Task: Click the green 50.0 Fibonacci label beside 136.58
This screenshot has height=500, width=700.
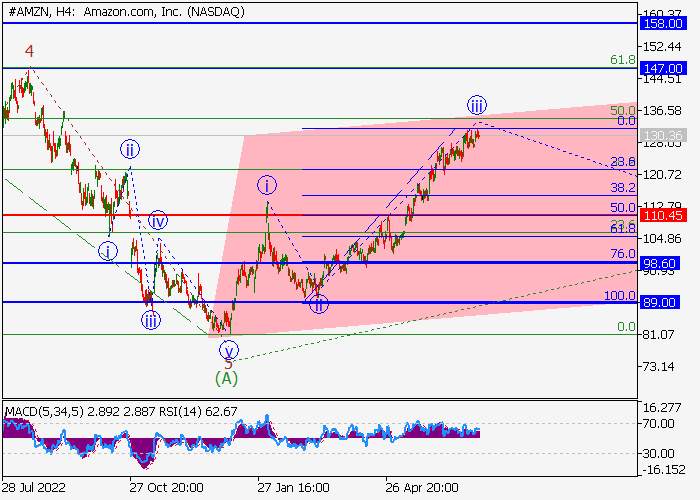Action: click(x=623, y=110)
